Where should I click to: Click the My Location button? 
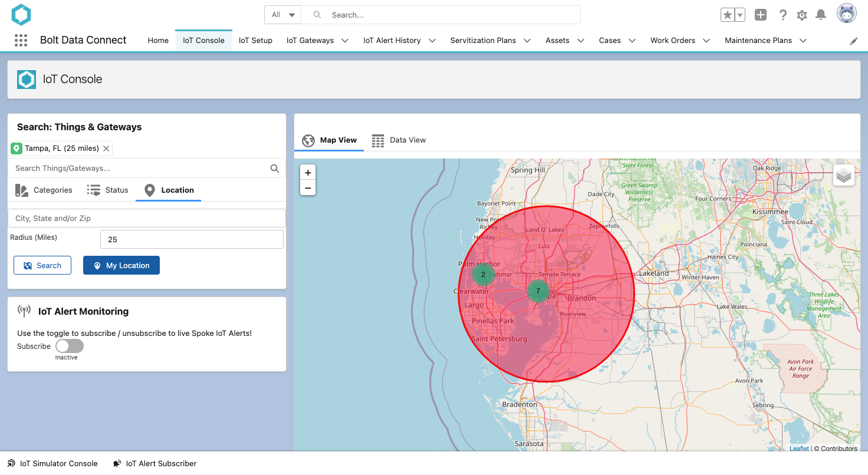pyautogui.click(x=121, y=265)
